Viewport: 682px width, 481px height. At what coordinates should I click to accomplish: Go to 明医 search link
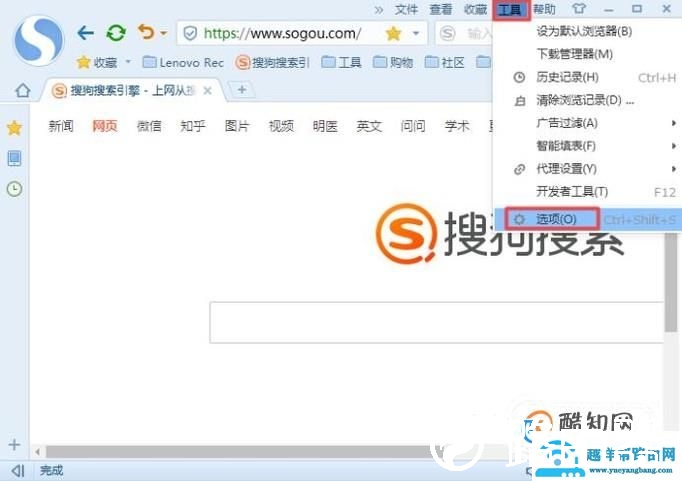(x=325, y=126)
